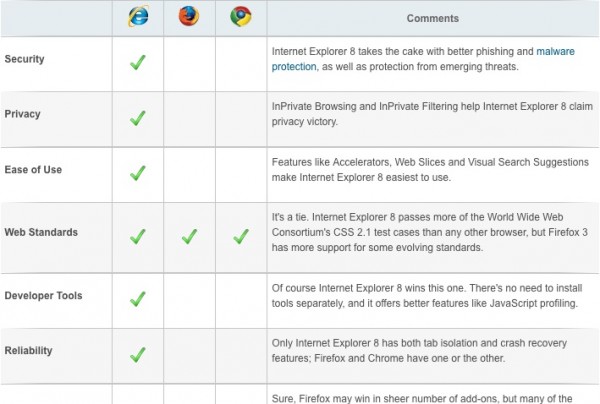
Task: Click Web Standards Firefox checkmark
Action: click(189, 236)
